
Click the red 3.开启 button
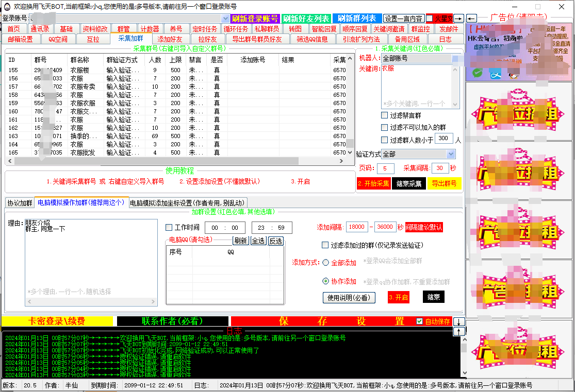(x=398, y=297)
